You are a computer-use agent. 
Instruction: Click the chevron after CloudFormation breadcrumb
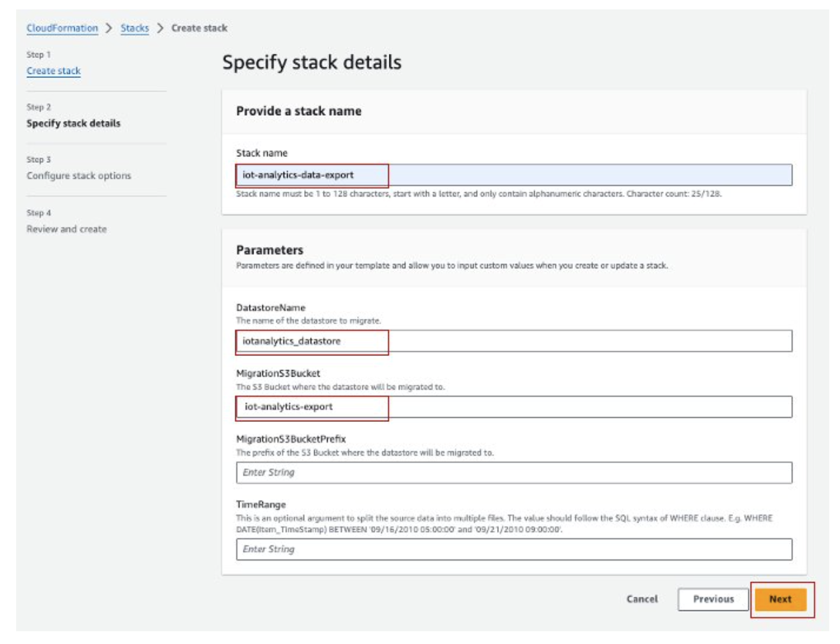[x=109, y=28]
